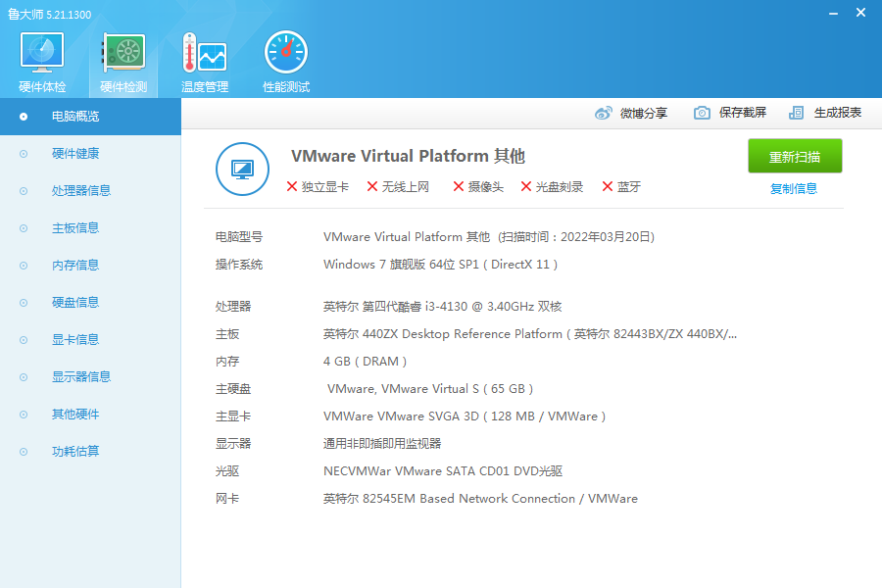Click the 生成报表 report icon
This screenshot has height=588, width=882.
pyautogui.click(x=797, y=113)
